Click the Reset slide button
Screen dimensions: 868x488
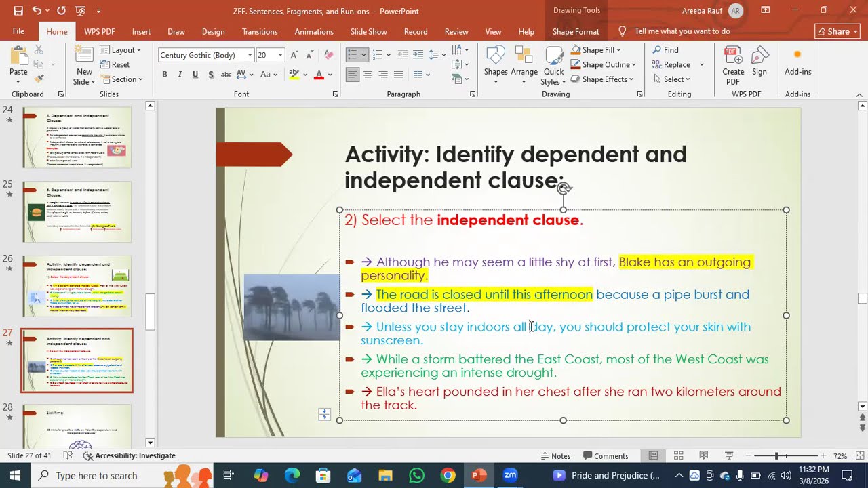(x=115, y=64)
